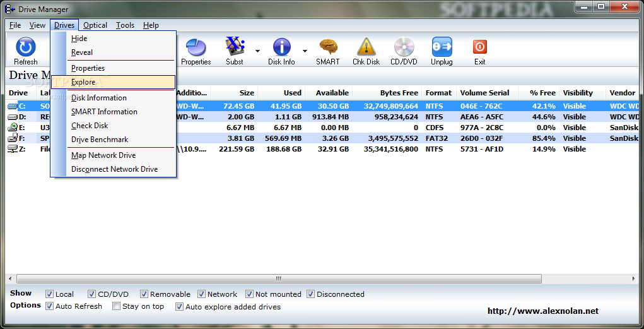Choose Explore in the Drives menu
This screenshot has height=329, width=644.
tap(114, 82)
